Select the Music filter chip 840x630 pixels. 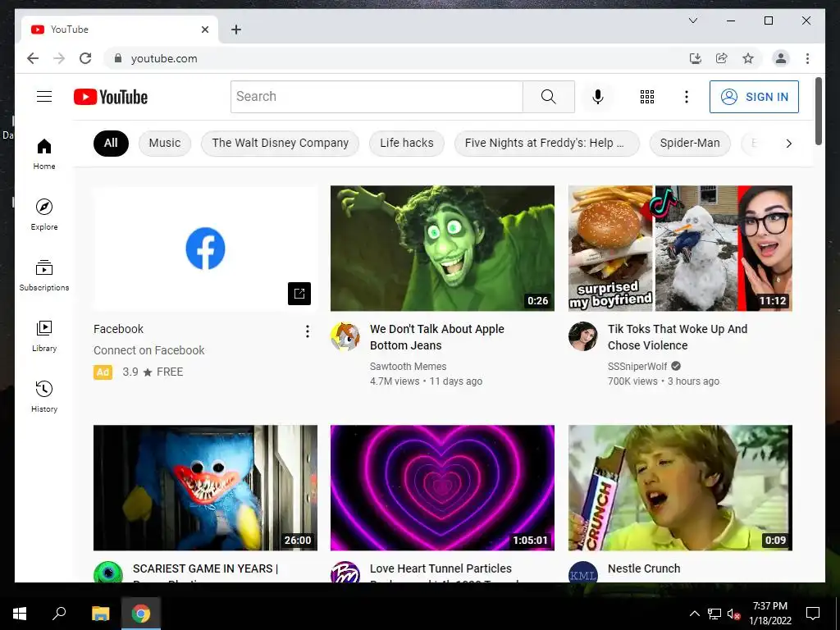(164, 143)
